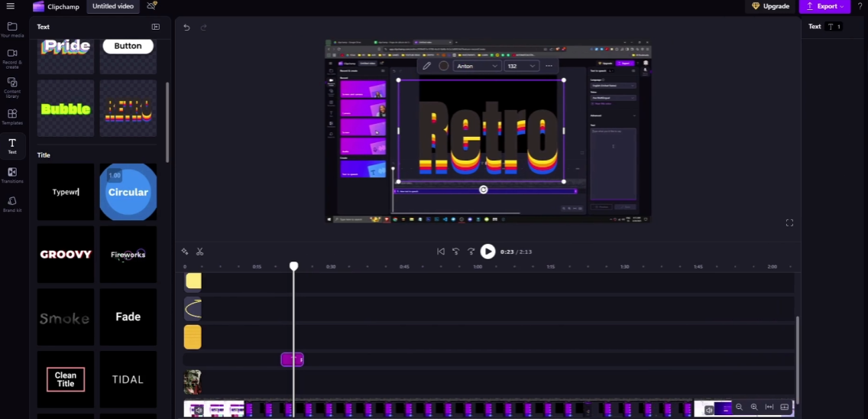868x419 pixels.
Task: Open more options on floating text toolbar
Action: tap(549, 66)
